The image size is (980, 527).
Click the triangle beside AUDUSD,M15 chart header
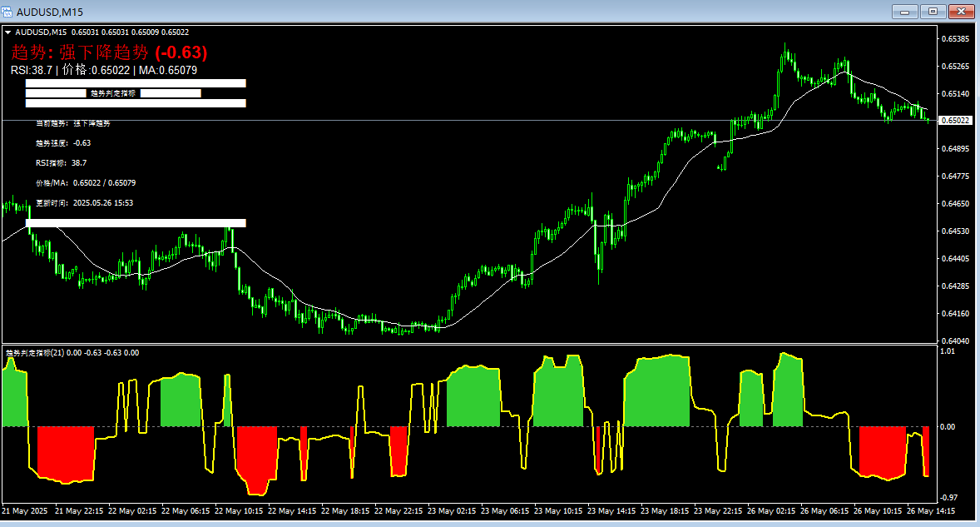[8, 32]
